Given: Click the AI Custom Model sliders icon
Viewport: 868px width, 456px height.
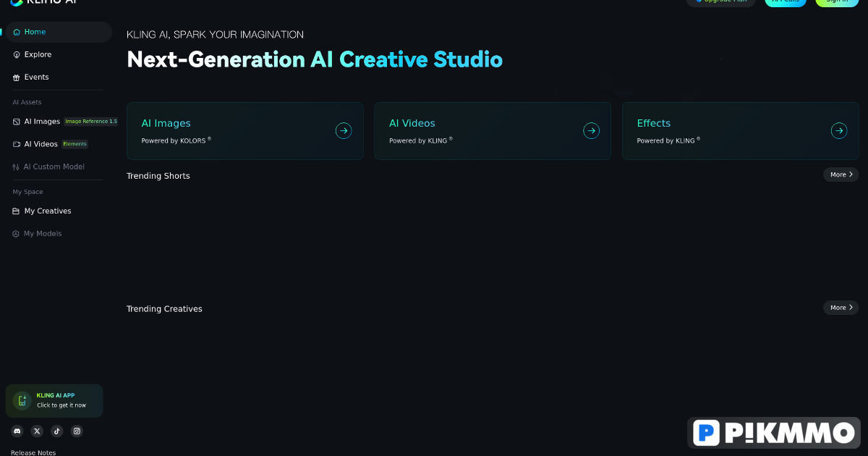Looking at the screenshot, I should 16,166.
